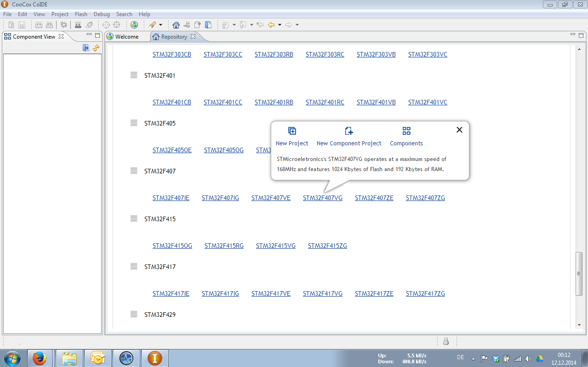Viewport: 588px width, 367px height.
Task: Click the New File toolbar icon
Action: click(x=11, y=25)
